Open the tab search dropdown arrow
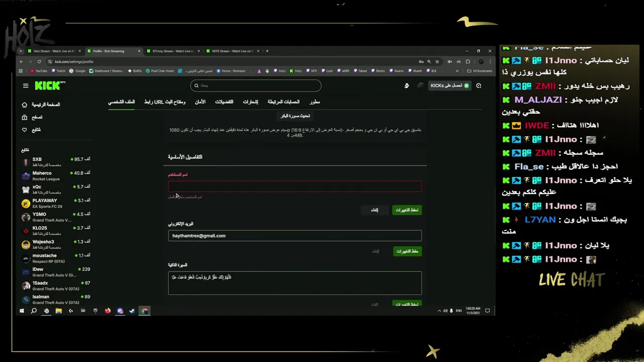The width and height of the screenshot is (644, 362). (21, 51)
